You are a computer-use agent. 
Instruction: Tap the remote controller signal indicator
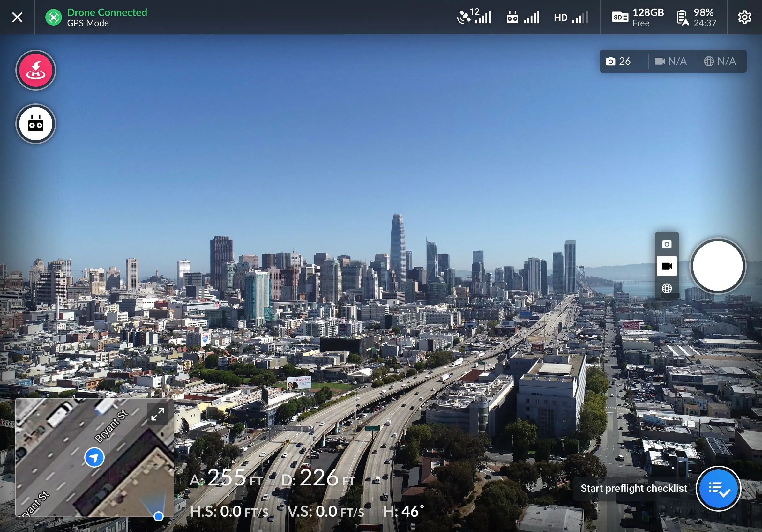coord(523,17)
